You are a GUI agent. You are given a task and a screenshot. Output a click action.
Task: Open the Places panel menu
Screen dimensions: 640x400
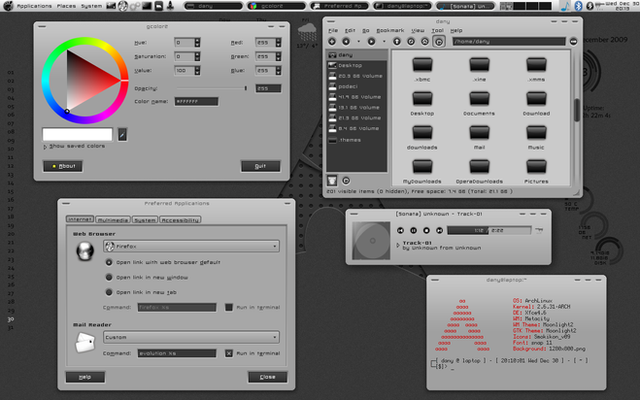(66, 6)
